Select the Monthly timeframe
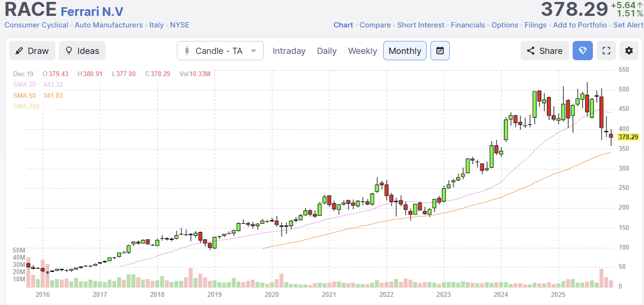The width and height of the screenshot is (644, 305). click(x=405, y=51)
